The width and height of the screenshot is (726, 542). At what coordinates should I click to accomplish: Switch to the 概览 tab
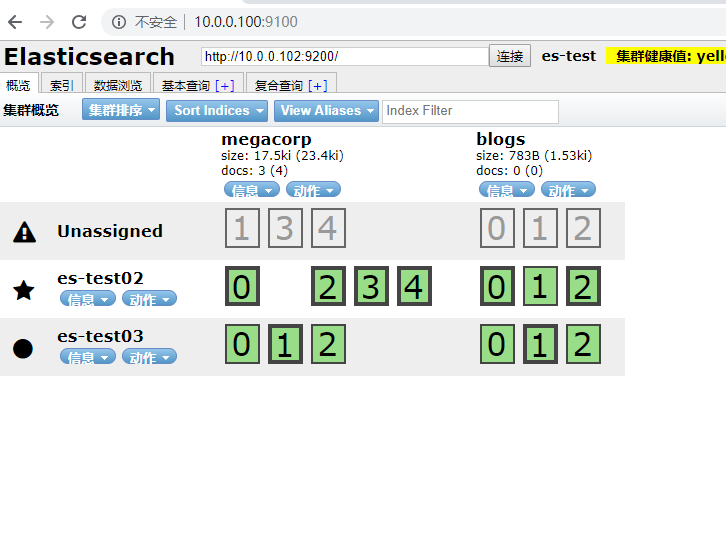[x=19, y=85]
